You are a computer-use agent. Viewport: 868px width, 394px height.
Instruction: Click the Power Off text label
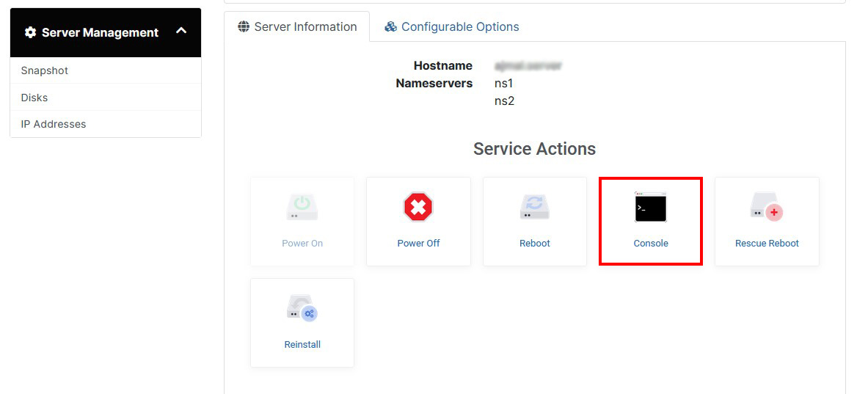tap(418, 243)
